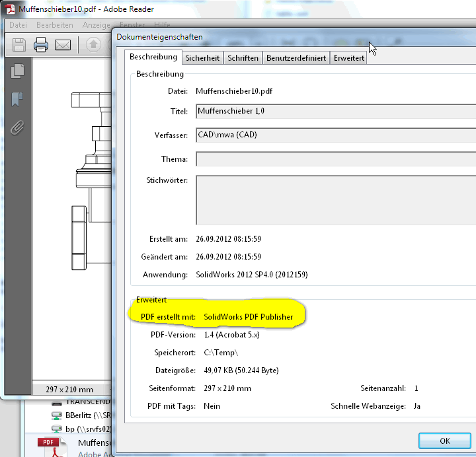476x457 pixels.
Task: Click the PDF file icon in Explorer
Action: tap(52, 447)
